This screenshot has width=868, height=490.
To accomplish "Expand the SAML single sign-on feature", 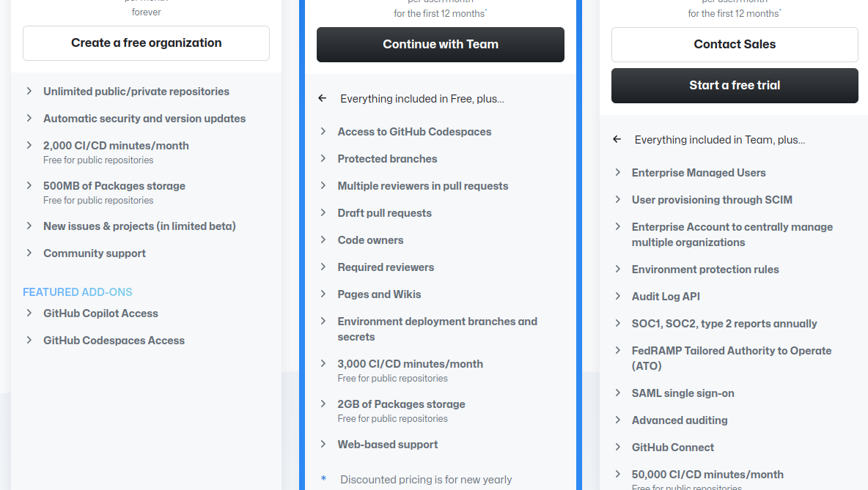I will [x=617, y=393].
